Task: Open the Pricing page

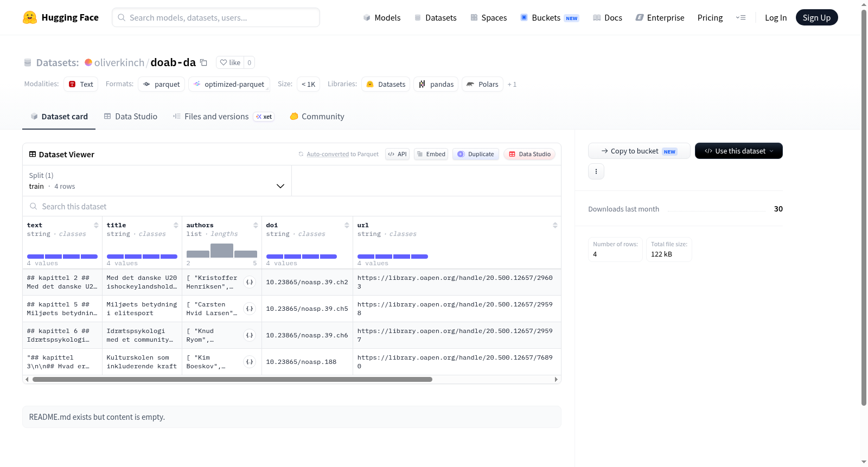Action: [710, 18]
